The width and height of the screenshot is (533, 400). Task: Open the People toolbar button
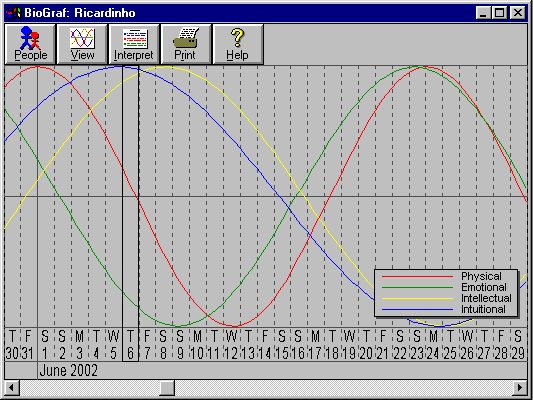click(x=30, y=44)
